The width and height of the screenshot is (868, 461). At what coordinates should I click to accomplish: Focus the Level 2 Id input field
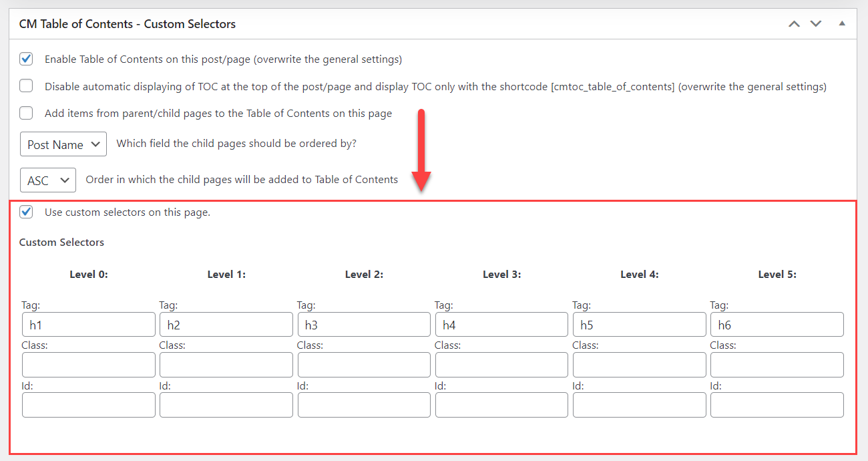pos(364,405)
